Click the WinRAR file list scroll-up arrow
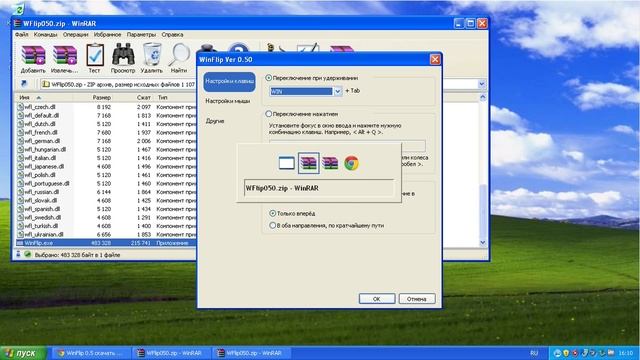 tap(483, 98)
